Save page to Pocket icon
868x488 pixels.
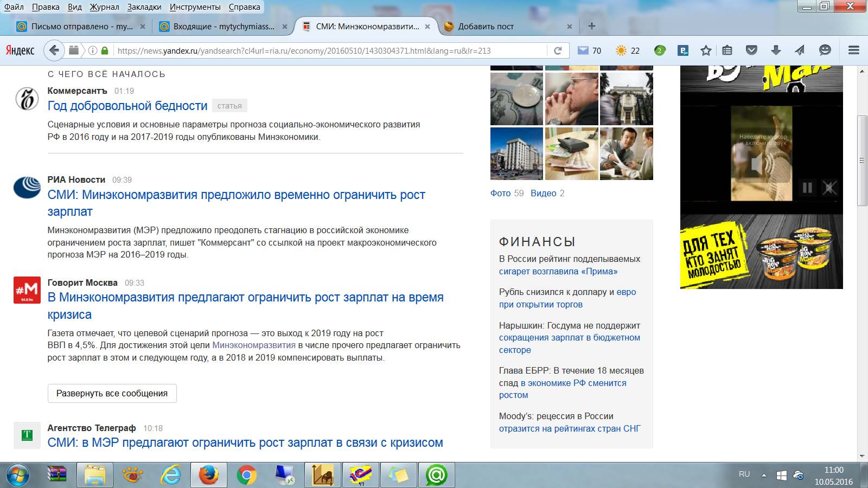pos(751,50)
